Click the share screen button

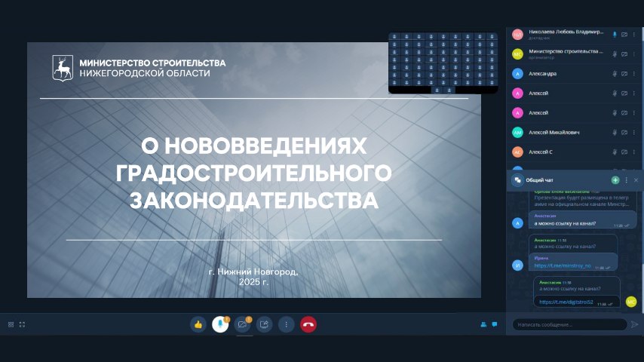click(264, 324)
